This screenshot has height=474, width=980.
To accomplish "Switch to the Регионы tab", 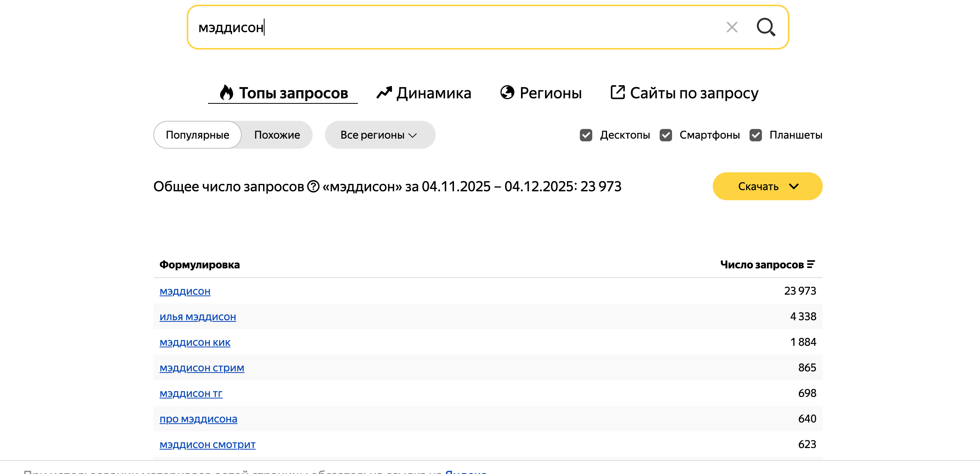I will [550, 93].
